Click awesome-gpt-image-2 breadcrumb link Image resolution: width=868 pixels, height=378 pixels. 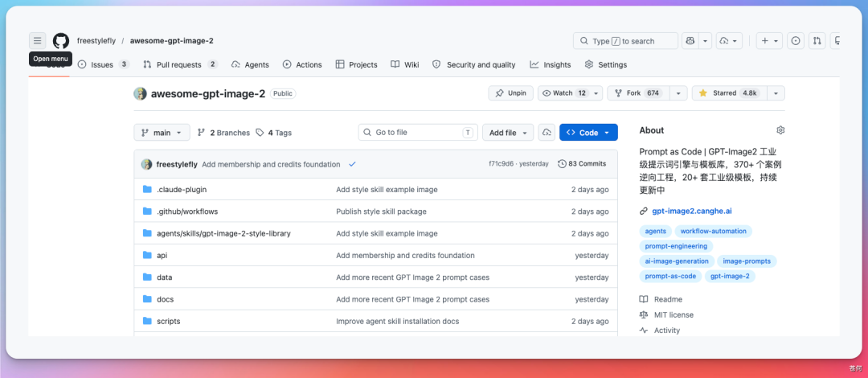tap(172, 40)
